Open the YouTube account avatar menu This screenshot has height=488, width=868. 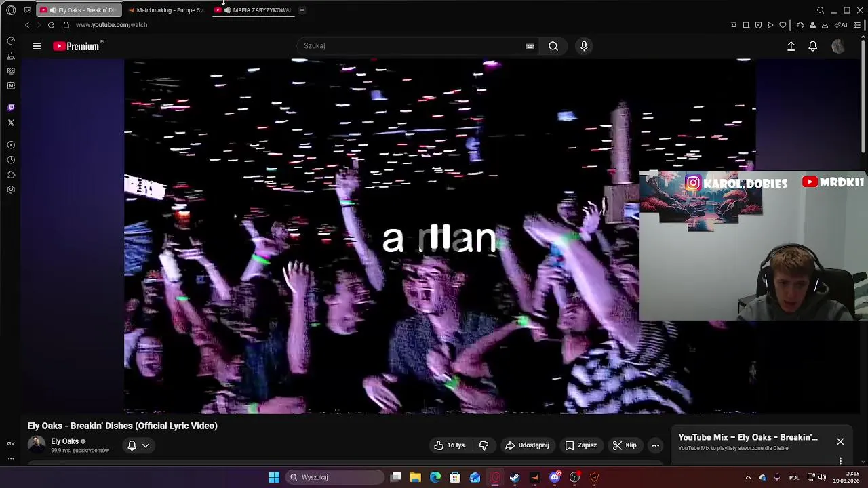pyautogui.click(x=838, y=46)
